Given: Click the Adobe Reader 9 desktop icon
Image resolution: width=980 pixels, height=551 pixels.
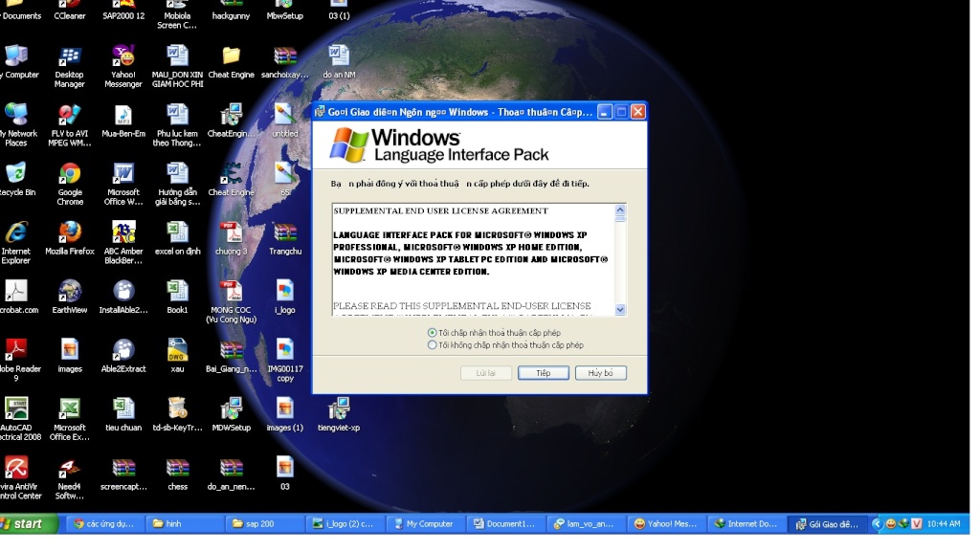Looking at the screenshot, I should click(19, 361).
